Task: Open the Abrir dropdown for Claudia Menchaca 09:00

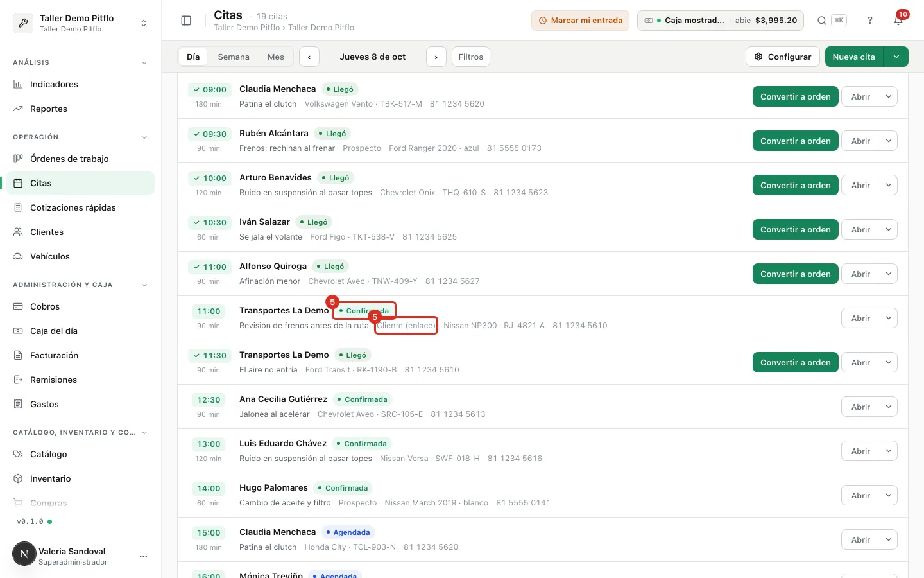Action: tap(889, 96)
